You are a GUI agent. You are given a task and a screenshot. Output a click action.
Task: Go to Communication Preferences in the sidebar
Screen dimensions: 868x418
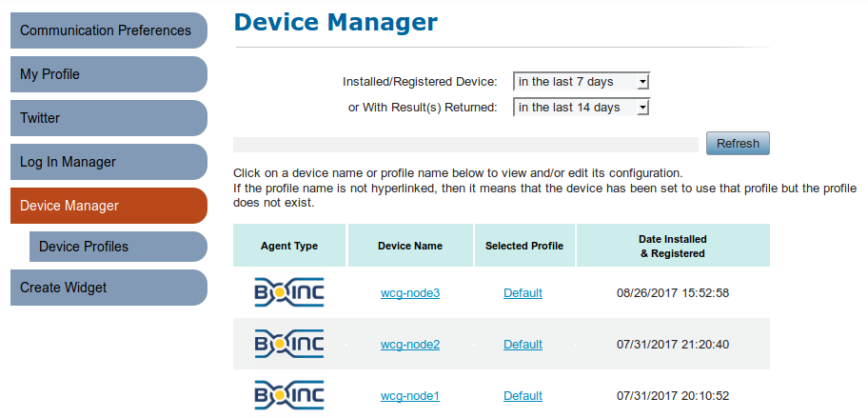(x=108, y=30)
